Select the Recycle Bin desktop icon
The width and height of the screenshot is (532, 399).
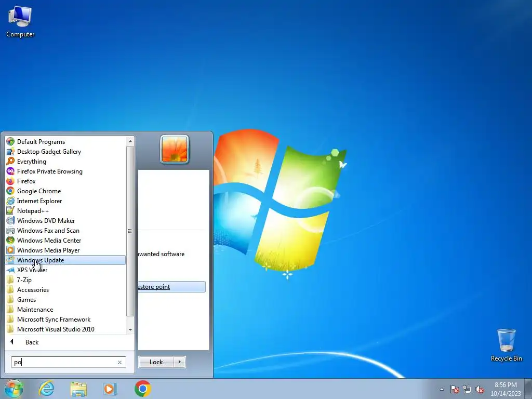tap(506, 345)
